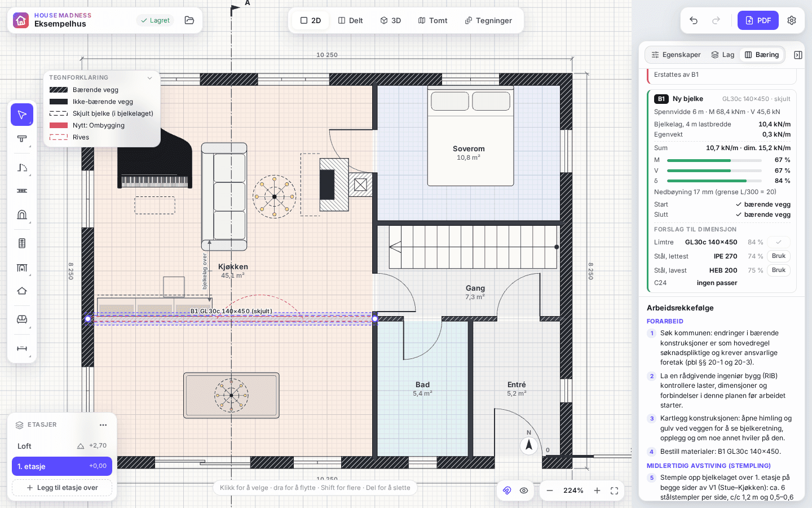Screen dimensions: 812x508
Task: Switch to the 2D view tab
Action: (311, 20)
